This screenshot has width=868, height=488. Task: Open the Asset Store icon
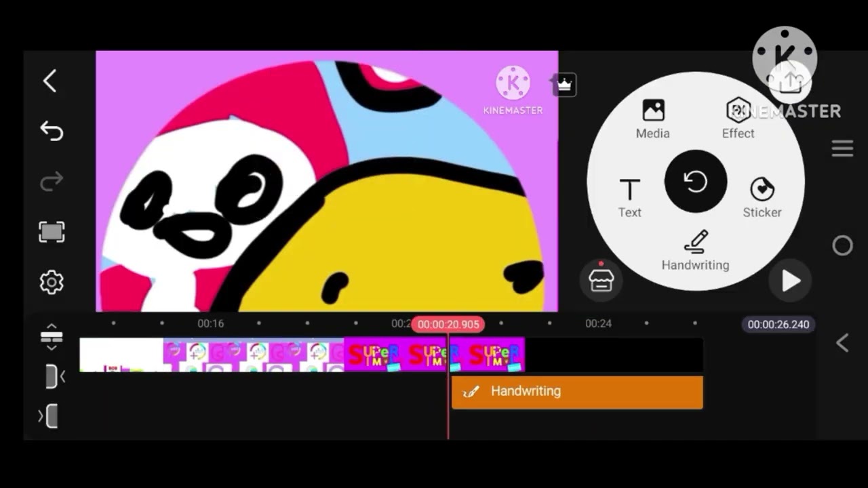pyautogui.click(x=601, y=279)
